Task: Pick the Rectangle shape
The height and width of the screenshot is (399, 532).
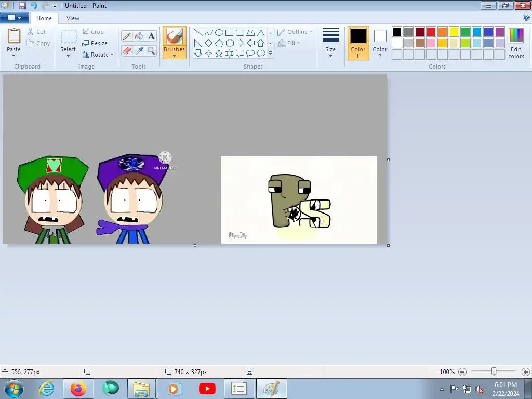Action: [x=229, y=33]
